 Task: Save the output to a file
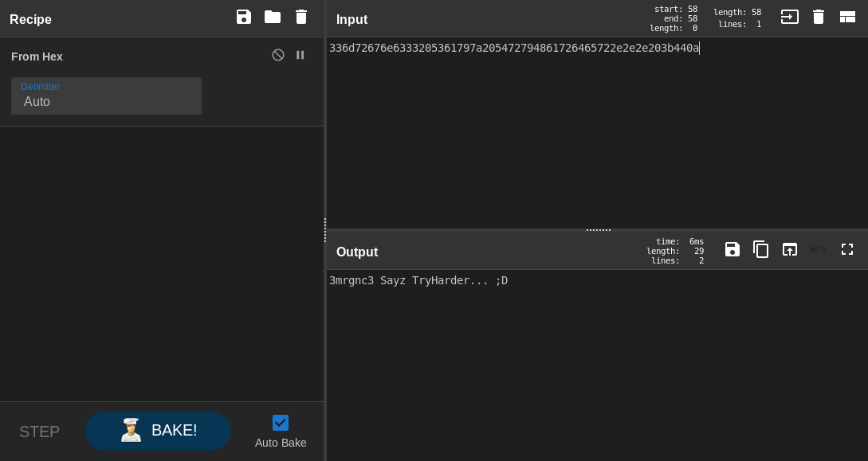pos(732,249)
